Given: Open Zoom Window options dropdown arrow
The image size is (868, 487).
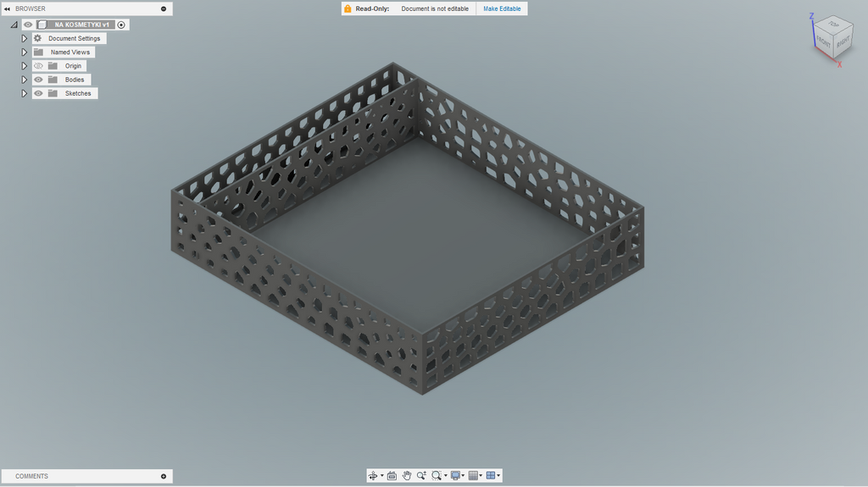Looking at the screenshot, I should [x=446, y=475].
